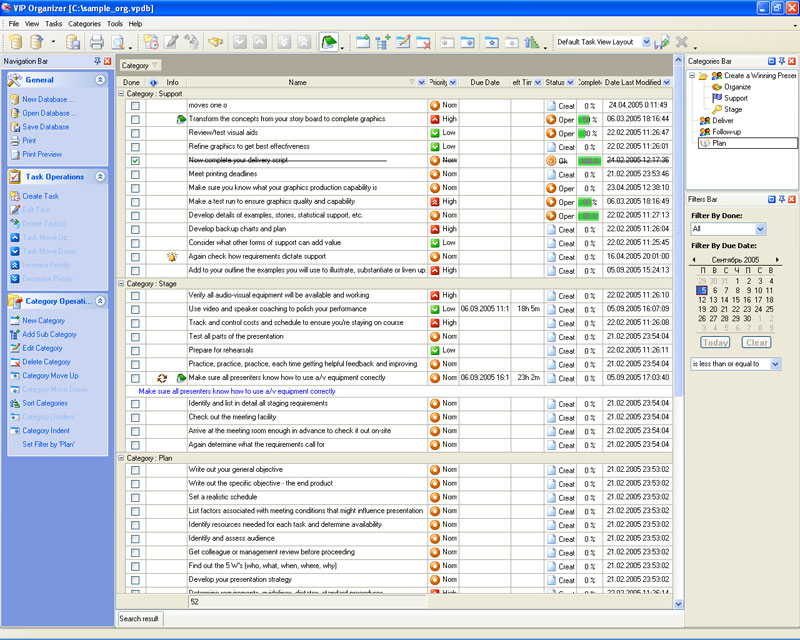The image size is (800, 640).
Task: Open the Categories menu
Action: point(85,23)
